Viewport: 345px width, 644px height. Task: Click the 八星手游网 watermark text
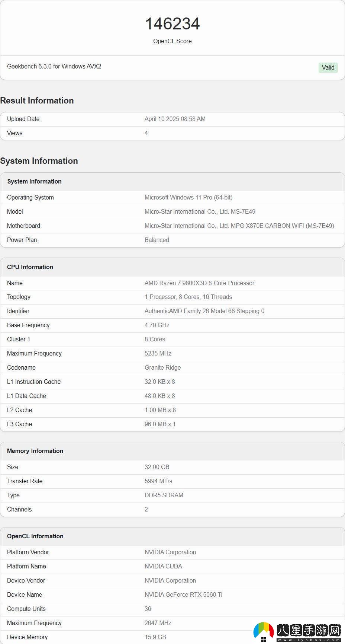309,630
